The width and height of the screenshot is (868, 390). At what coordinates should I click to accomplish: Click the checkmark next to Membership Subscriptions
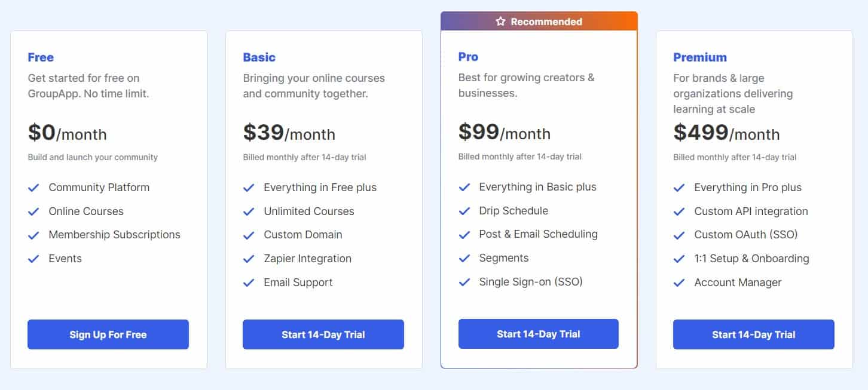34,235
